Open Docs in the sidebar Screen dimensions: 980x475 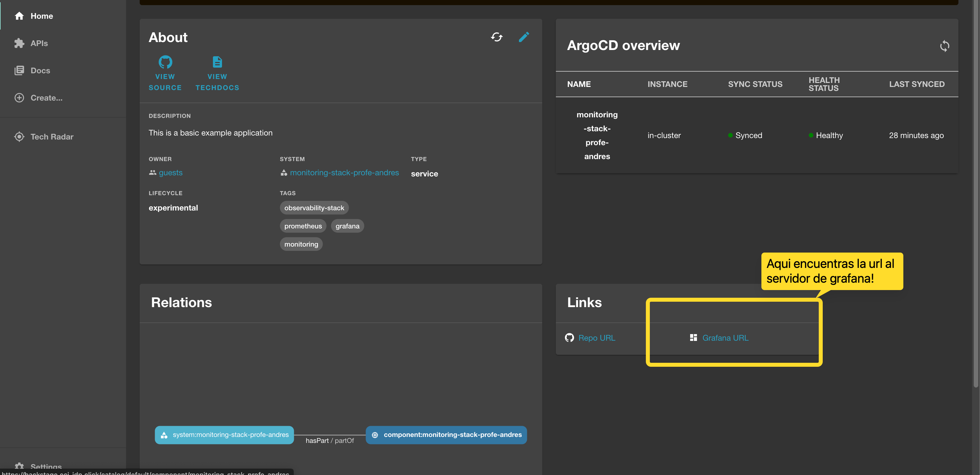[40, 70]
